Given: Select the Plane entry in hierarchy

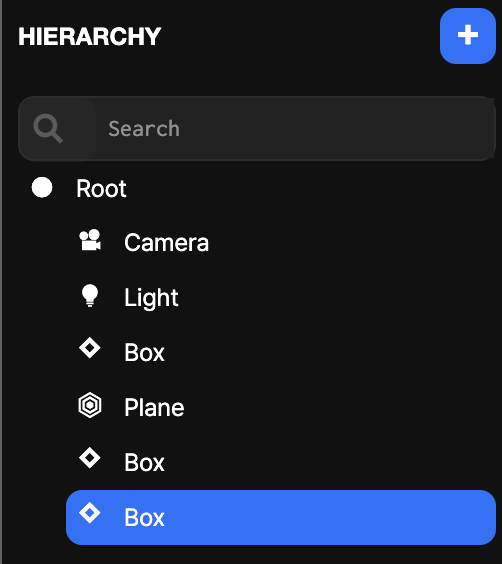Looking at the screenshot, I should [x=154, y=408].
